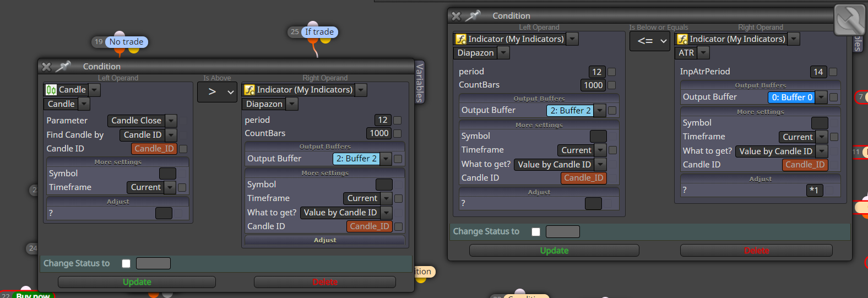Image resolution: width=868 pixels, height=298 pixels.
Task: Open Indicator (My Indicators) dropdown above ATR
Action: pos(794,39)
